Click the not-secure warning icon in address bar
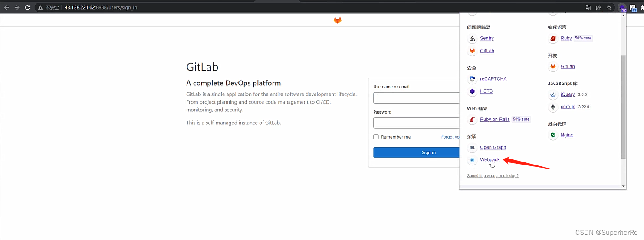 click(40, 7)
